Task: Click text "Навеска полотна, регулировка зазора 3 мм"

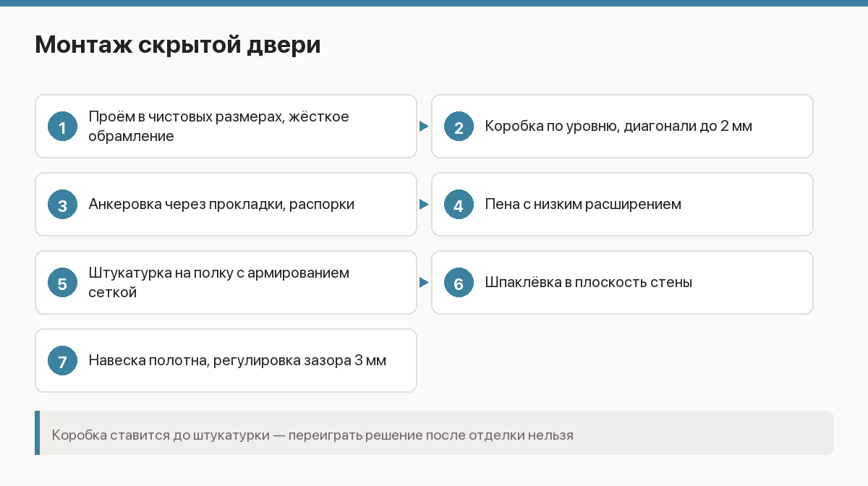Action: click(x=237, y=361)
